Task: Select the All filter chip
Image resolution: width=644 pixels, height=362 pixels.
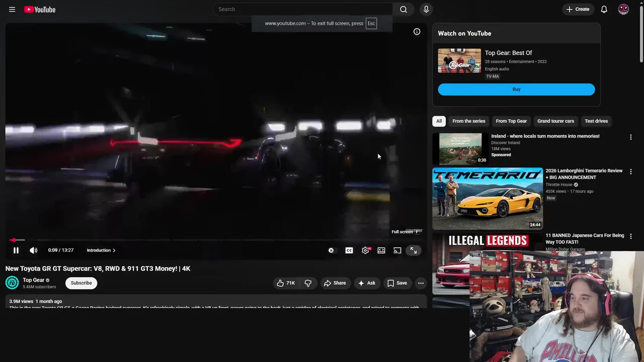Action: (x=439, y=121)
